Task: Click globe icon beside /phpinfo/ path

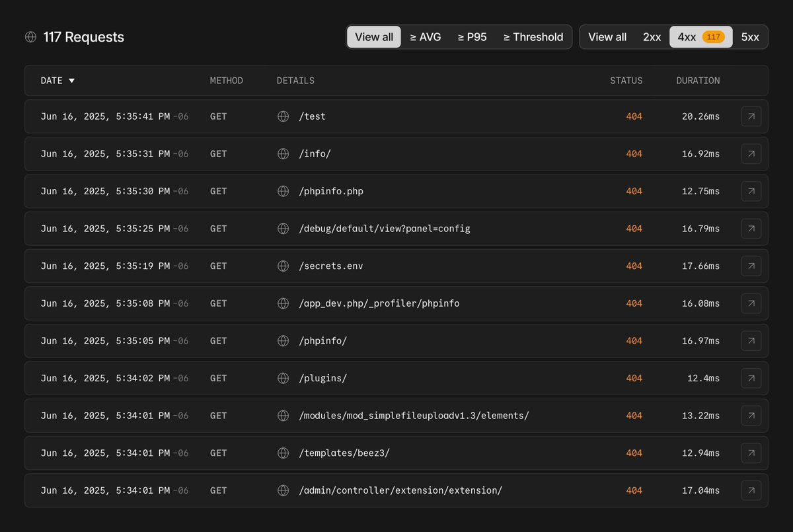Action: (283, 341)
